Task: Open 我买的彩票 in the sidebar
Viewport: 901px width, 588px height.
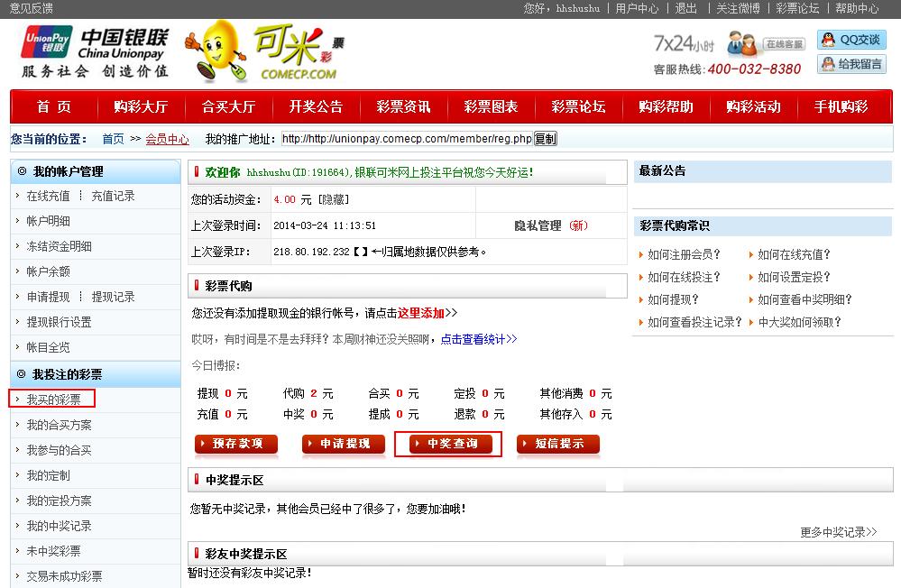Action: (x=53, y=400)
